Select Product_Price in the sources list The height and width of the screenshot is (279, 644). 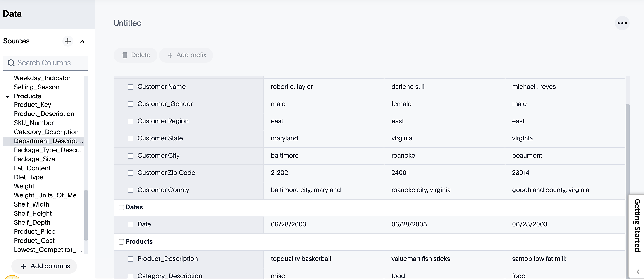tap(34, 231)
